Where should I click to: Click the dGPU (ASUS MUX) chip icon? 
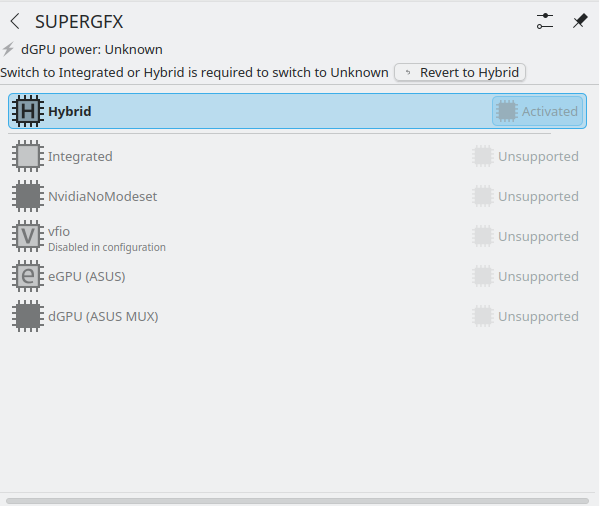[28, 316]
